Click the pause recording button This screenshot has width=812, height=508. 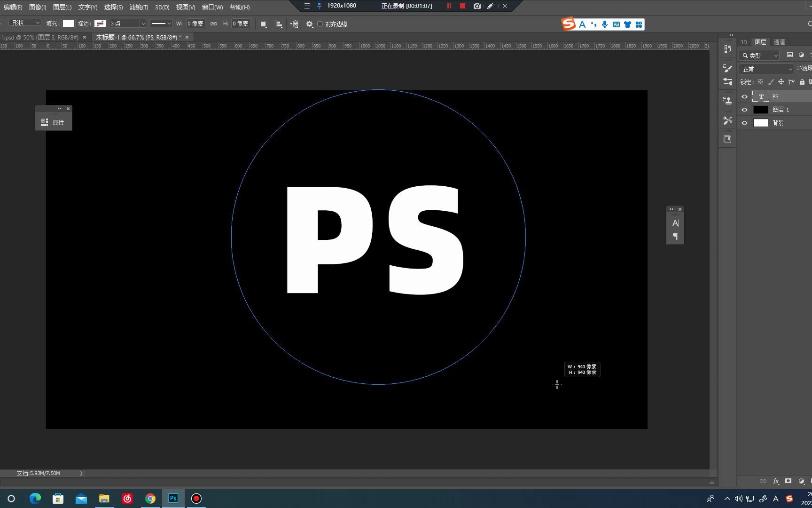[x=449, y=6]
